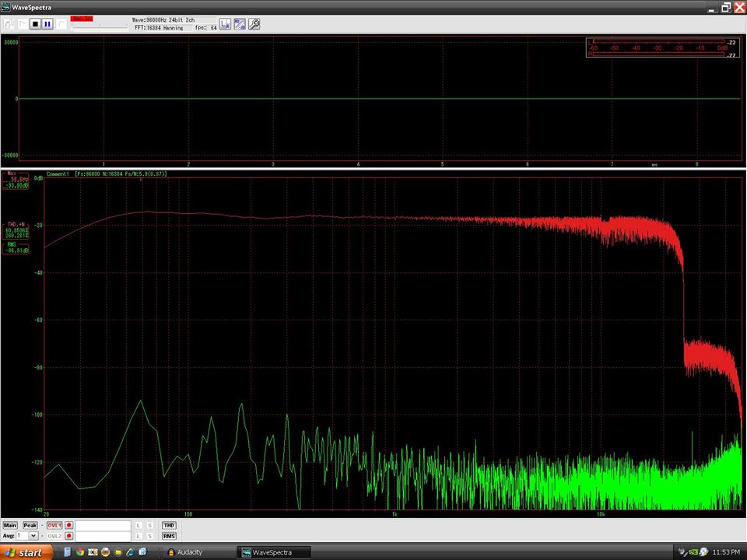Click the Pause button in the toolbar

47,24
